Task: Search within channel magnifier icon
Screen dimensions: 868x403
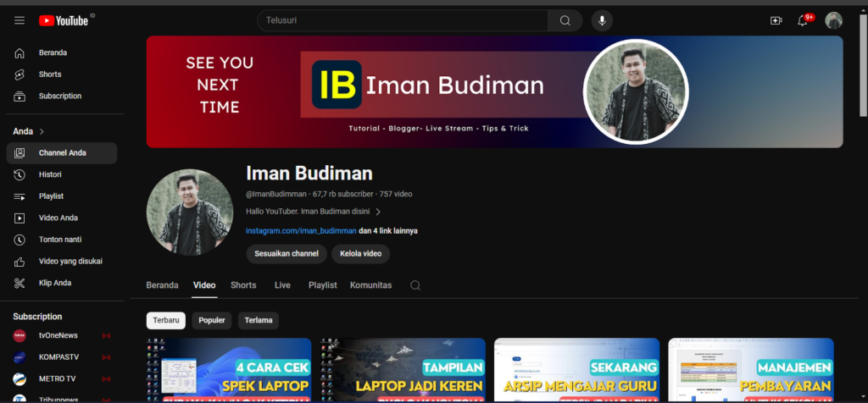Action: (415, 285)
